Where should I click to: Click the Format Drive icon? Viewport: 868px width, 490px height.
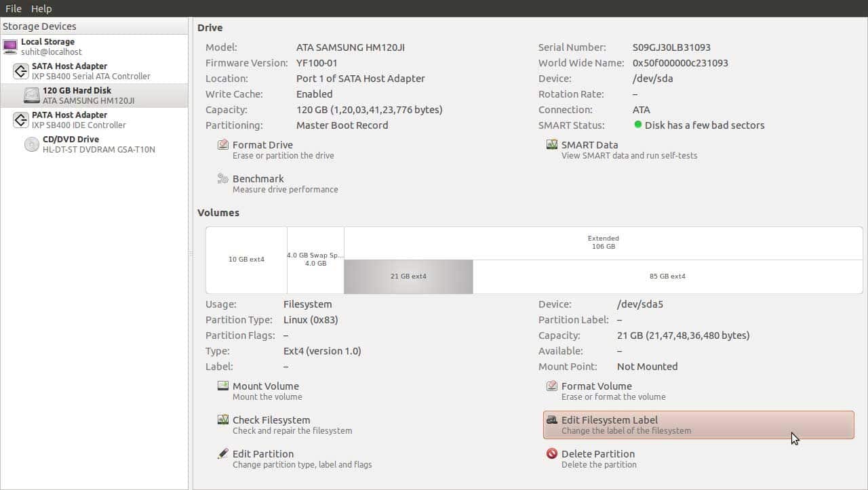coord(222,145)
